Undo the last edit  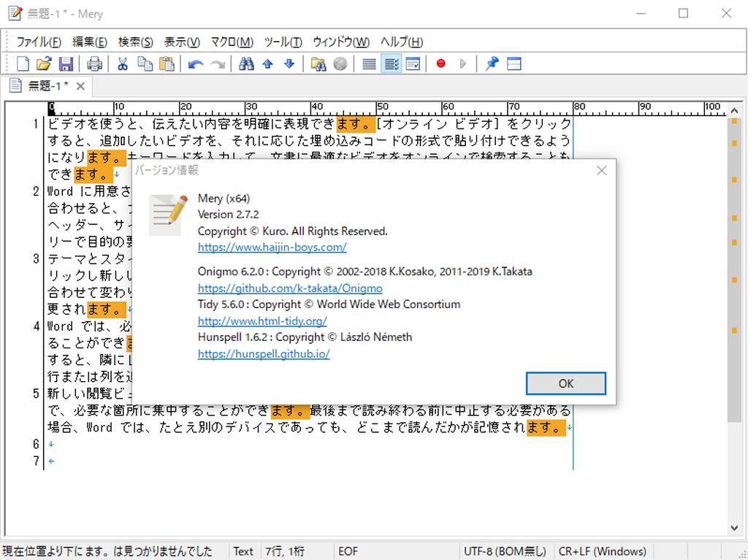[x=195, y=64]
